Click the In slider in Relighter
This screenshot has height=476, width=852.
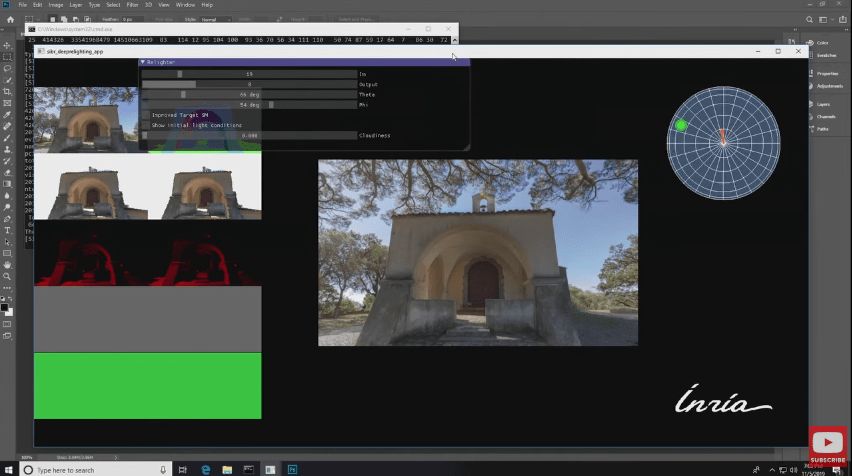[249, 74]
